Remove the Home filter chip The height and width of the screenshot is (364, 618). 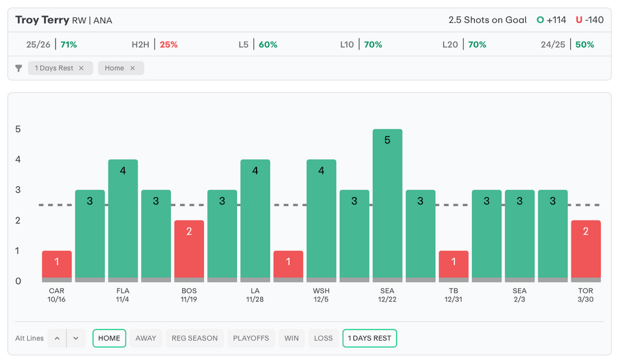(132, 68)
